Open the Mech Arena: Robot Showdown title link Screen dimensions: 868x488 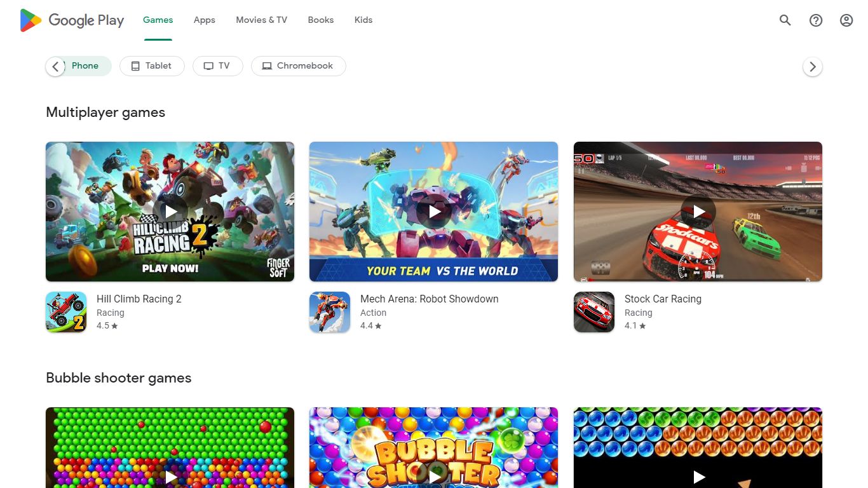tap(430, 299)
